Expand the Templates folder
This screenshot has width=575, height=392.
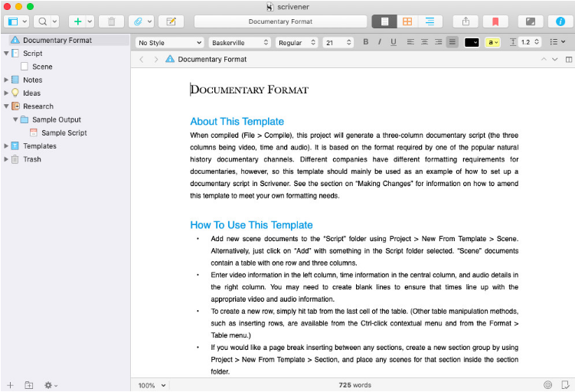pos(7,145)
